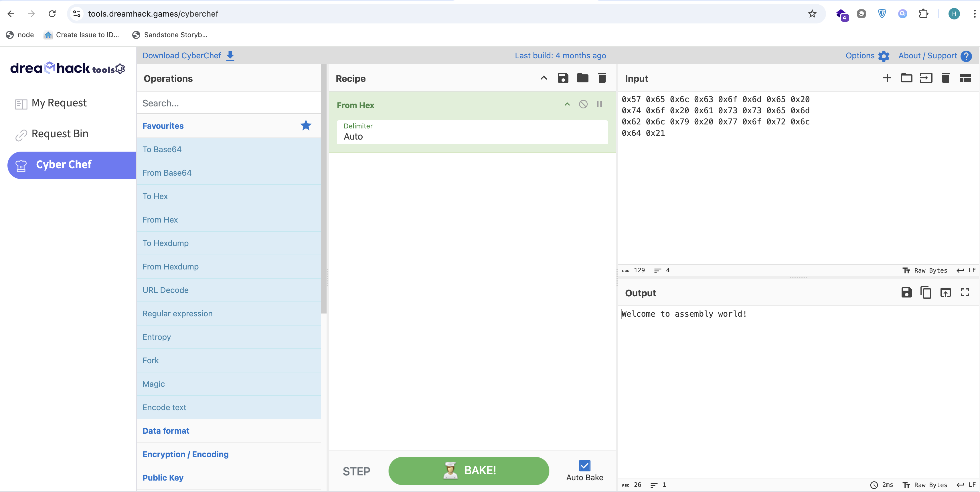Expand the Data format category
The image size is (980, 492).
pos(166,431)
